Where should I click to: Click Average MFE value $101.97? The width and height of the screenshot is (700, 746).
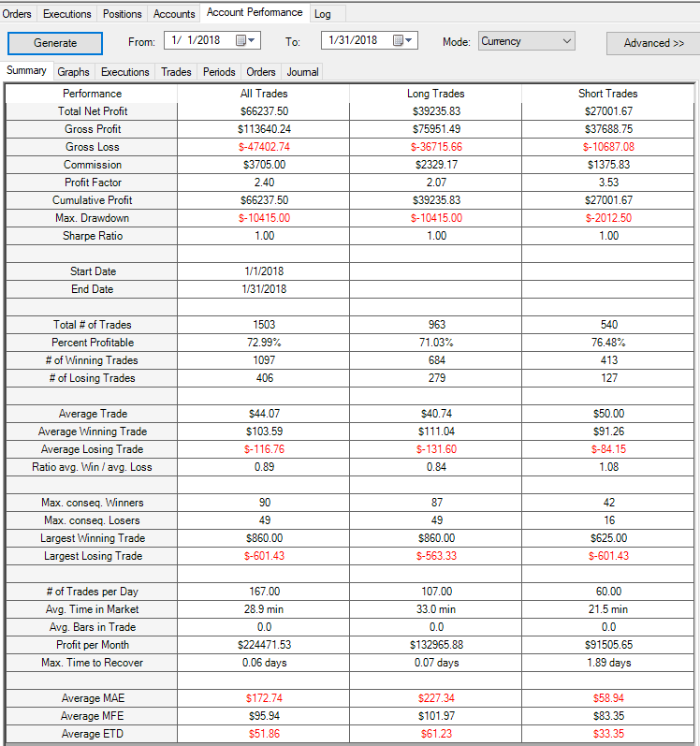436,716
